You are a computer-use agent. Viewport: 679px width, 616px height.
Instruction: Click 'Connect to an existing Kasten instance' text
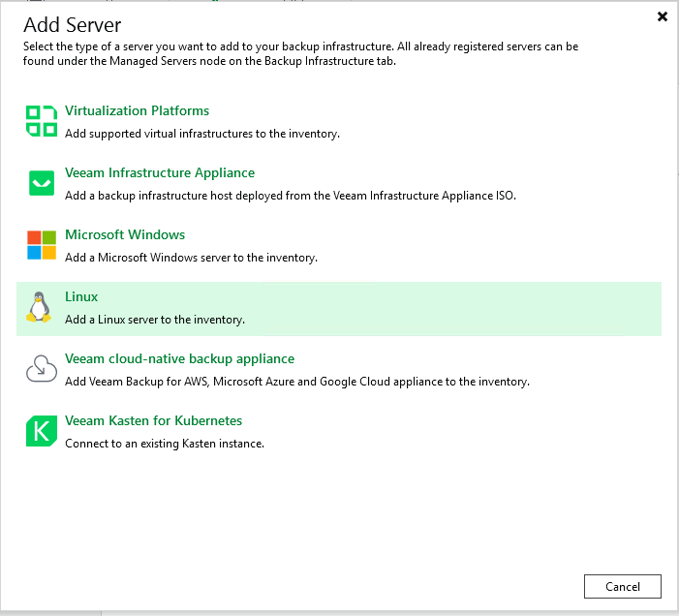(x=164, y=444)
